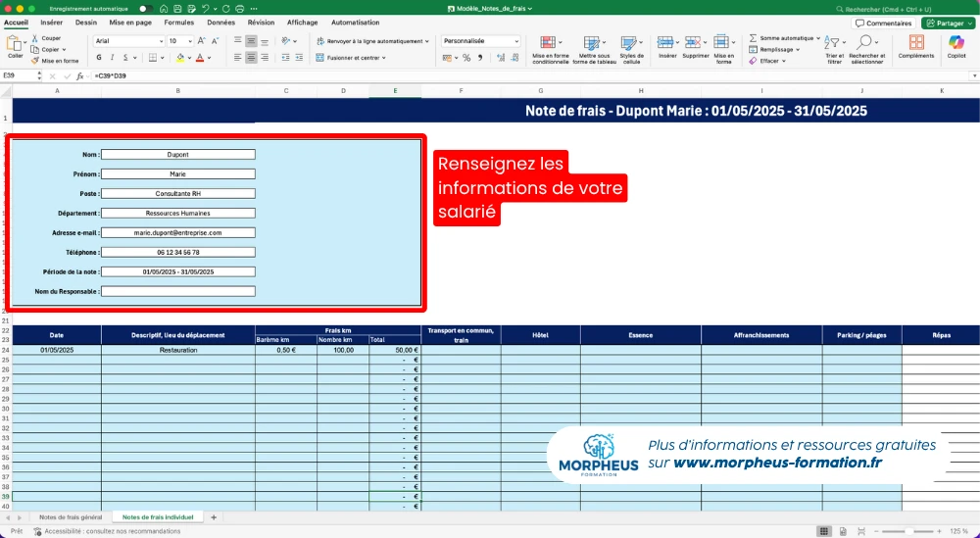Click the Styles de cellule icon
This screenshot has width=980, height=538.
pos(628,42)
